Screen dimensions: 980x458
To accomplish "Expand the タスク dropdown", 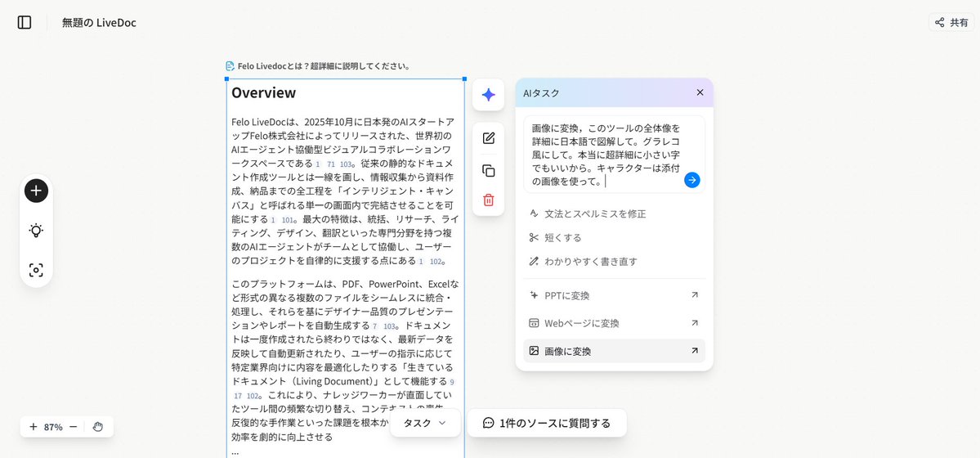I will click(x=425, y=423).
